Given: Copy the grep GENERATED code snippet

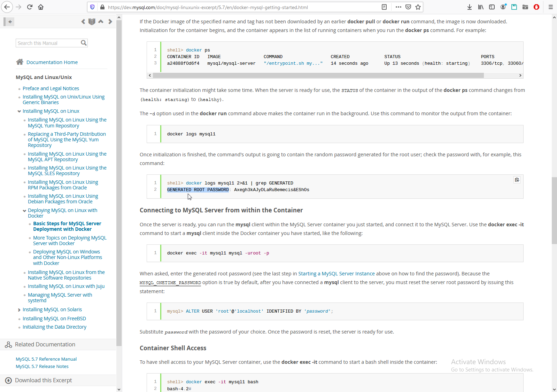Looking at the screenshot, I should pos(517,180).
